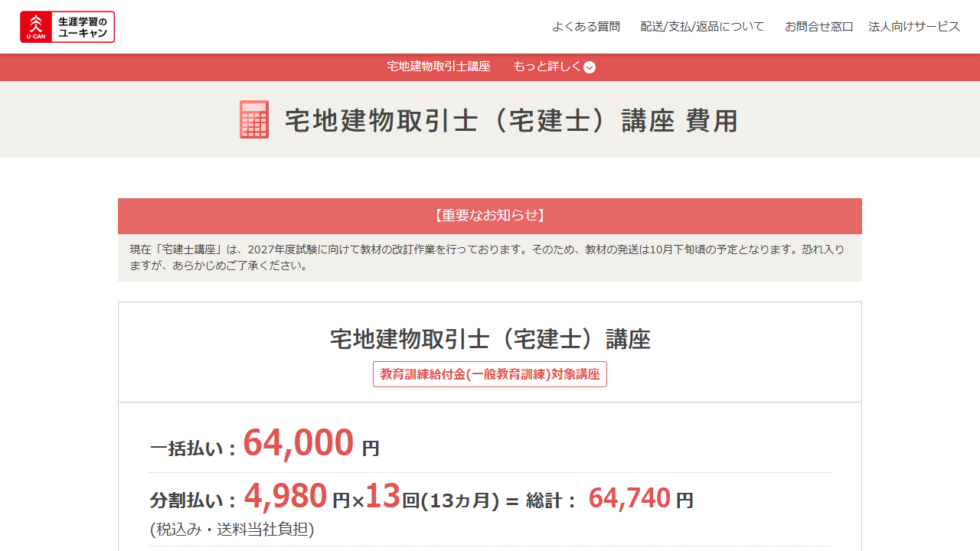Click the (税込み・送料当社負担) note
Screen dimensions: 980x551
click(x=232, y=529)
